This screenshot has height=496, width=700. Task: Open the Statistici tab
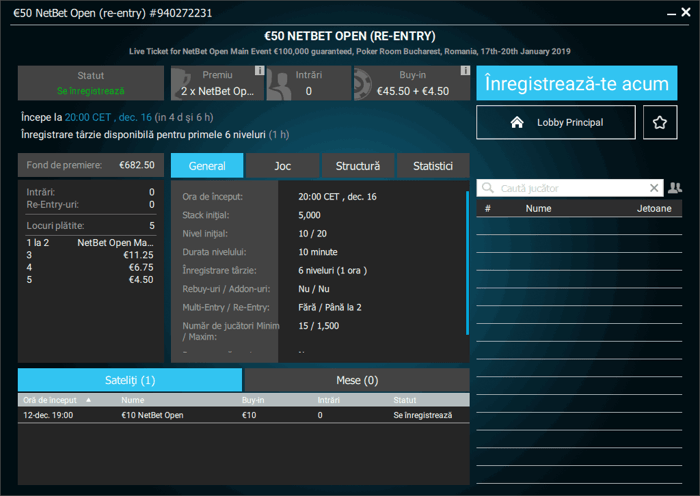pyautogui.click(x=433, y=166)
